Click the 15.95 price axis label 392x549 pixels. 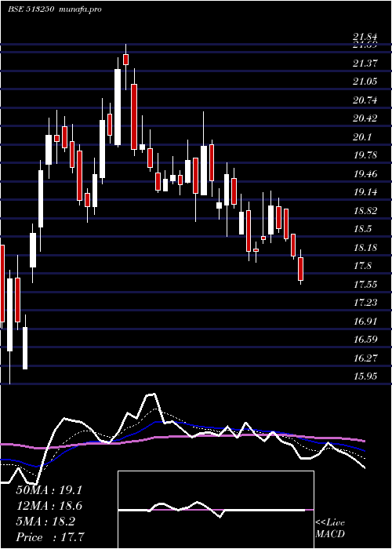click(365, 376)
